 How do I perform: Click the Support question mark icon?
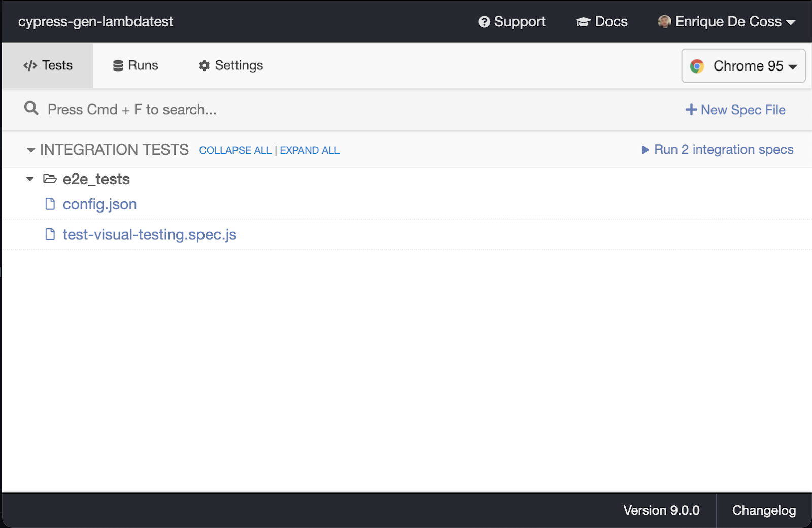[x=484, y=22]
